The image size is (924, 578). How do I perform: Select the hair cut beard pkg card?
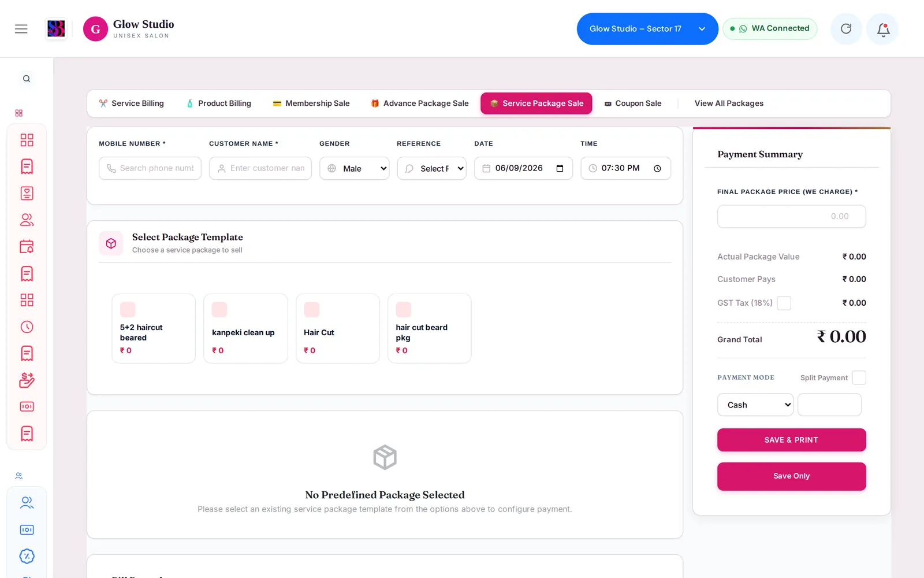[x=430, y=328]
